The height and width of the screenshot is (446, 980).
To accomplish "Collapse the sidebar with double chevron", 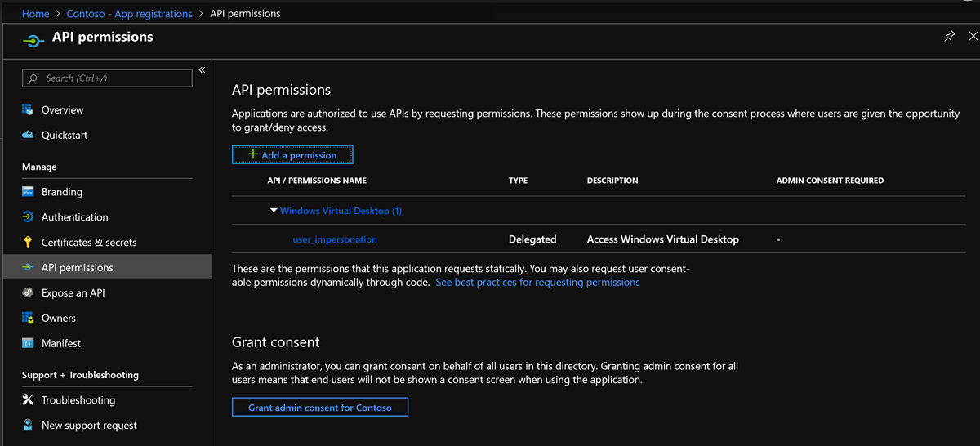I will [202, 69].
